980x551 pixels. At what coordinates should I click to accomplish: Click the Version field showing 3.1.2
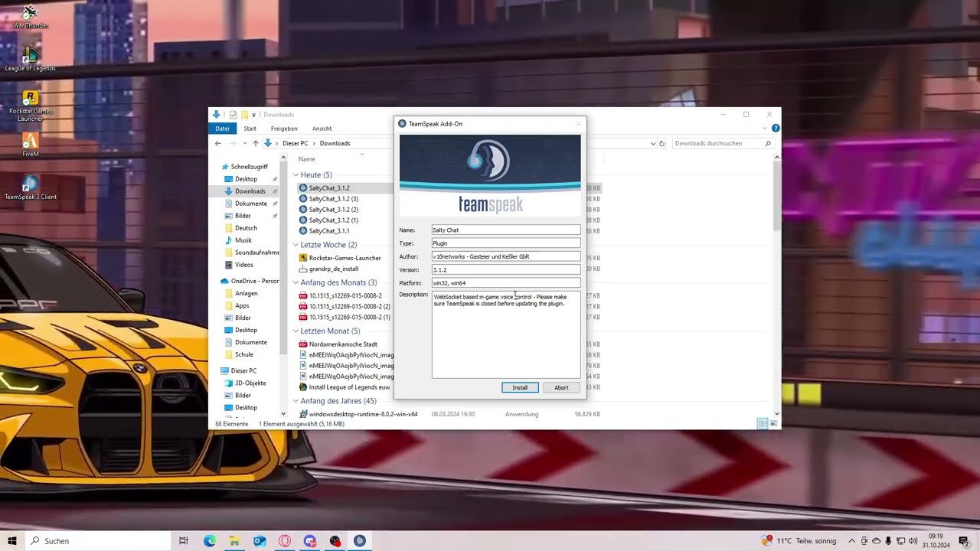[506, 269]
